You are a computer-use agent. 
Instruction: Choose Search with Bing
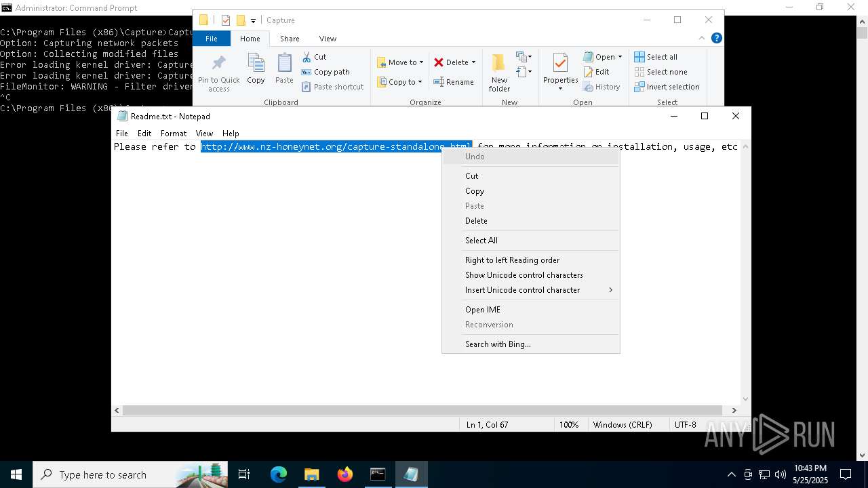pyautogui.click(x=530, y=344)
